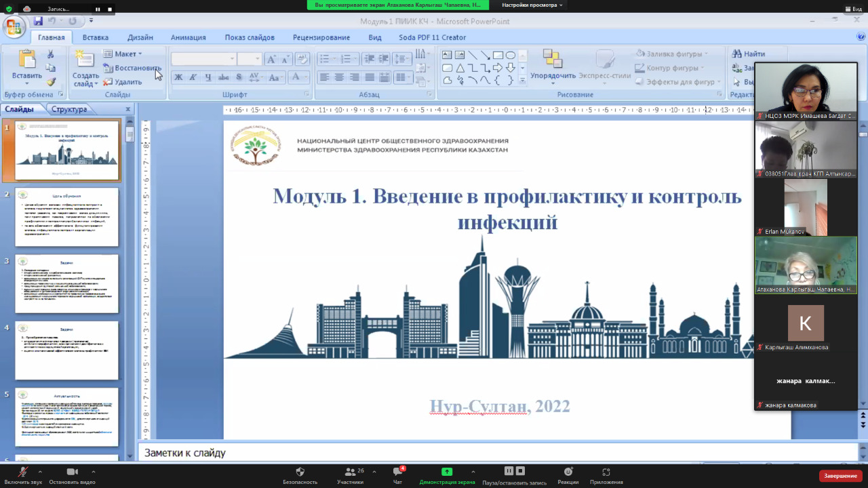
Task: Click the red Завершение button
Action: pos(840,476)
